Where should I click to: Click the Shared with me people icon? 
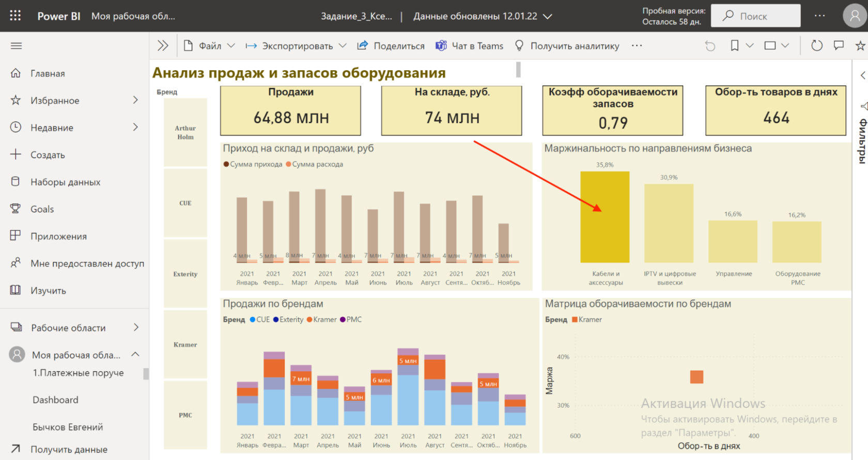click(16, 263)
